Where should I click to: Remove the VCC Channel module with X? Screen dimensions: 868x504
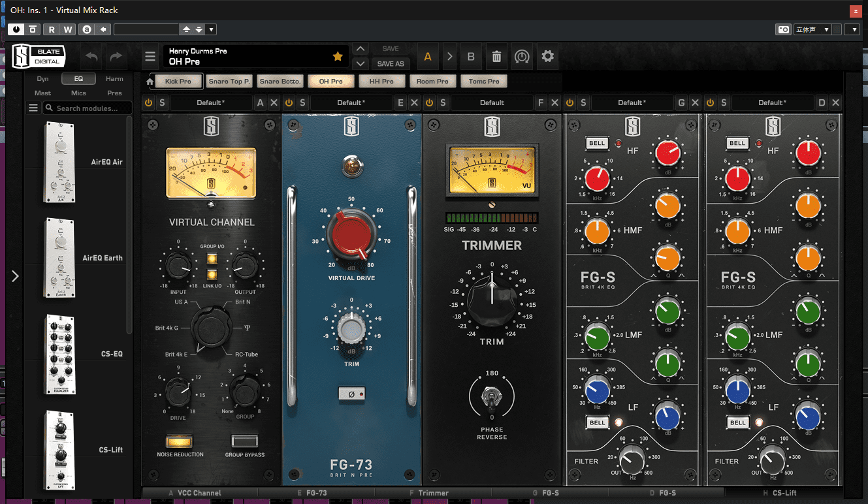point(274,102)
